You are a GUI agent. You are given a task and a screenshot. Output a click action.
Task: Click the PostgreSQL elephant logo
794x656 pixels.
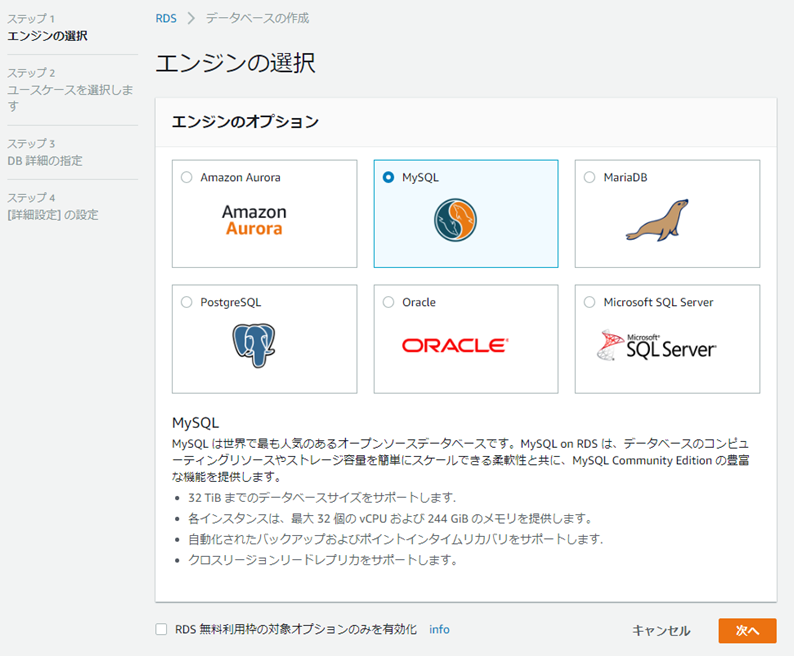click(x=253, y=345)
